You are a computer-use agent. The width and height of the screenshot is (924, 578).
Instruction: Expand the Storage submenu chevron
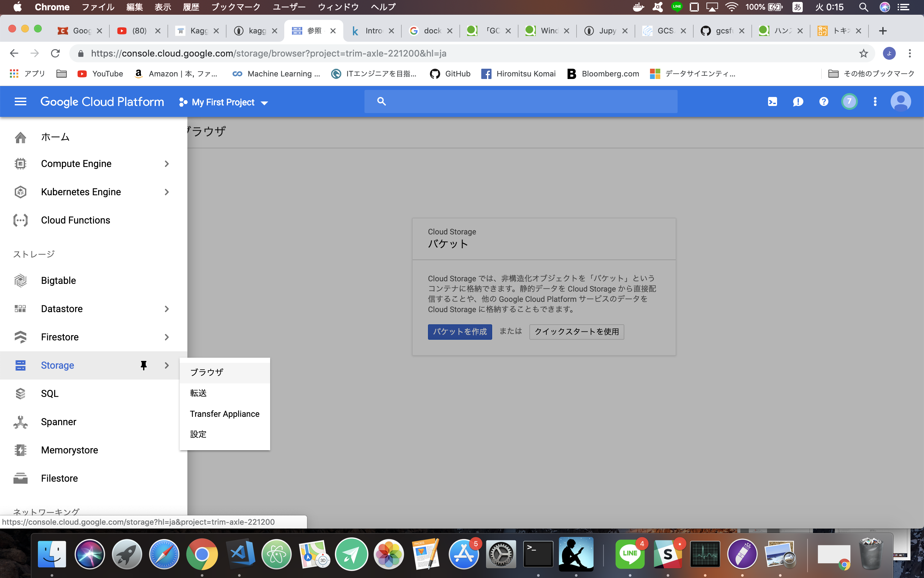tap(167, 365)
